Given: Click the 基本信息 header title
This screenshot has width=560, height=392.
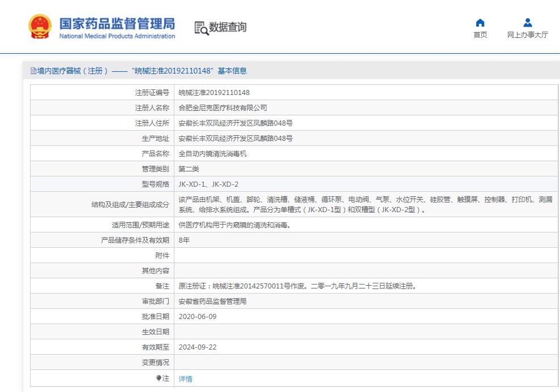Looking at the screenshot, I should click(232, 71).
